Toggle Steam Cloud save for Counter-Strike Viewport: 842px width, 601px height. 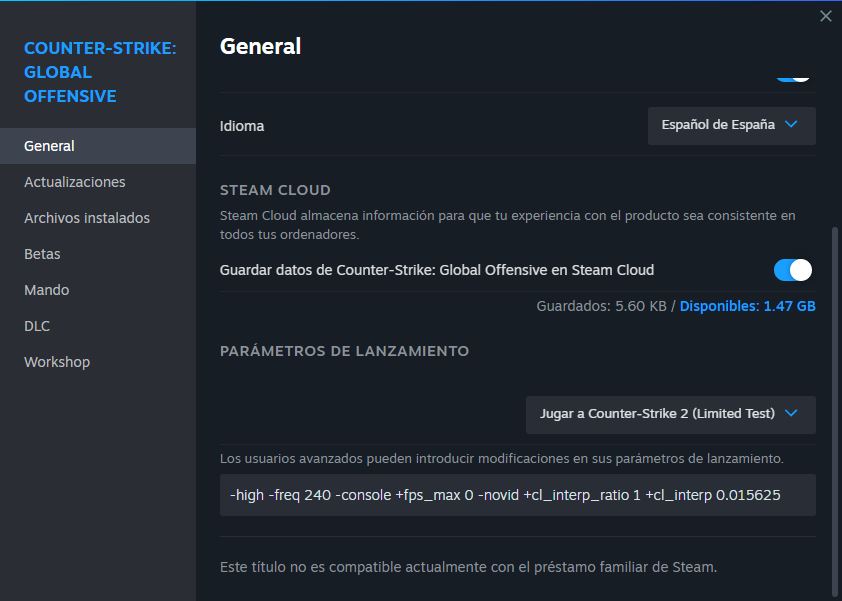pos(793,270)
